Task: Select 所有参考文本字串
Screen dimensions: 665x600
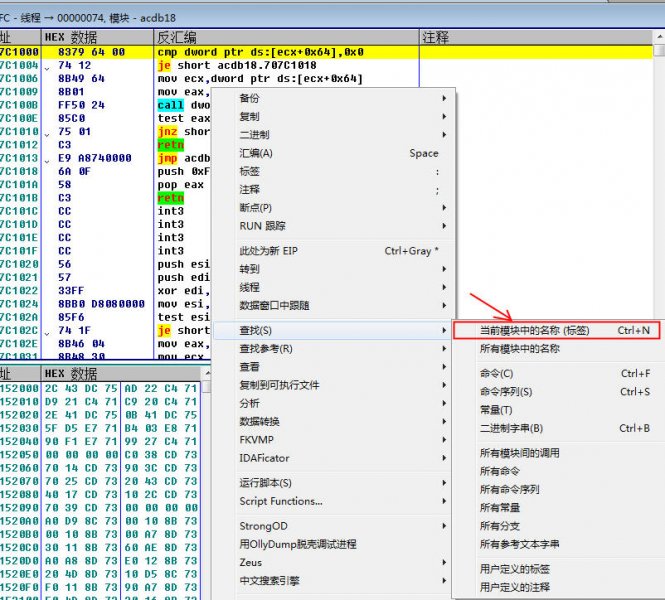Action: coord(557,544)
